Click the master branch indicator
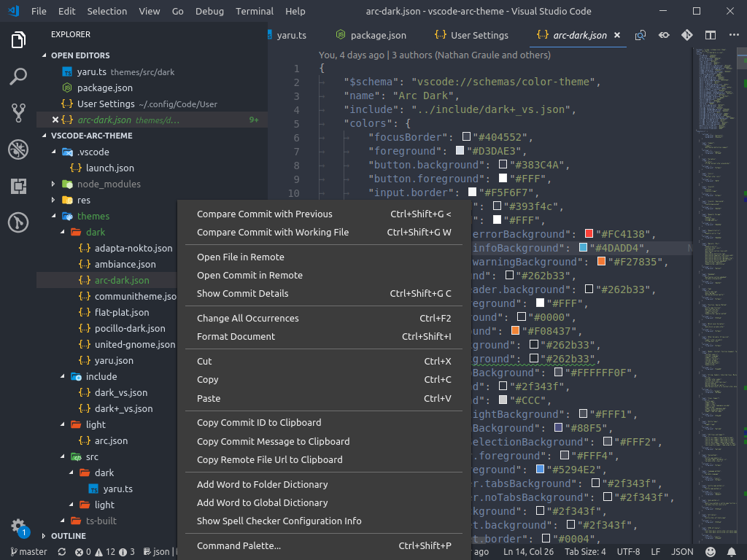The width and height of the screenshot is (747, 560). click(x=28, y=551)
